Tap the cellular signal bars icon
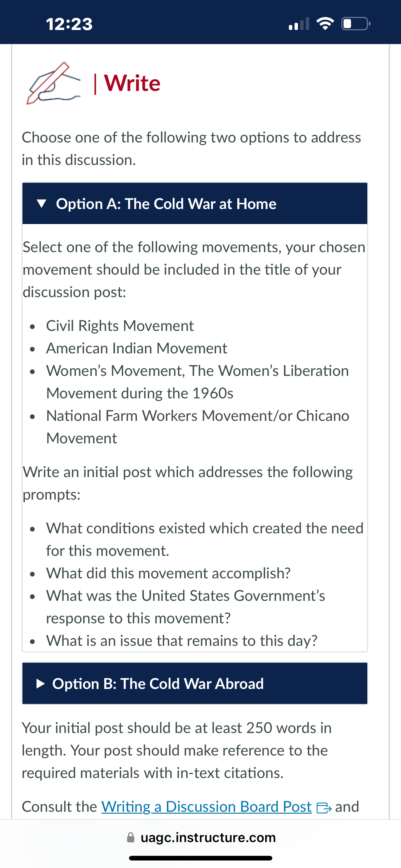The height and width of the screenshot is (868, 401). (299, 24)
